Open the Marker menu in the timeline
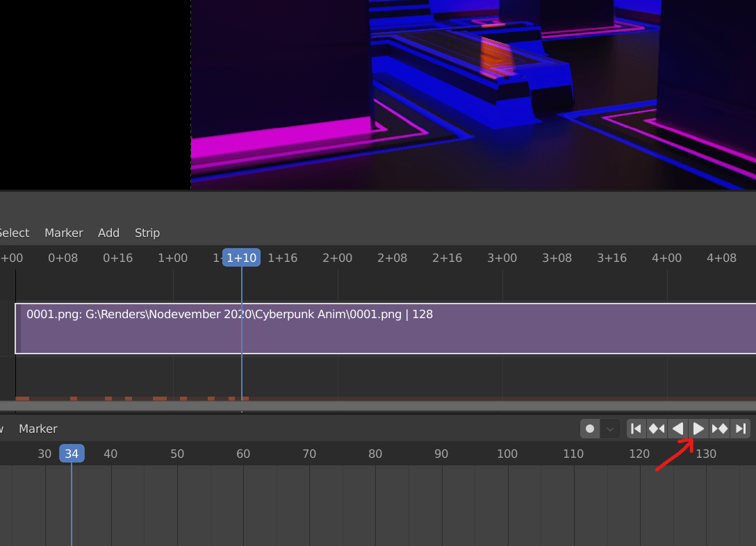 click(38, 429)
